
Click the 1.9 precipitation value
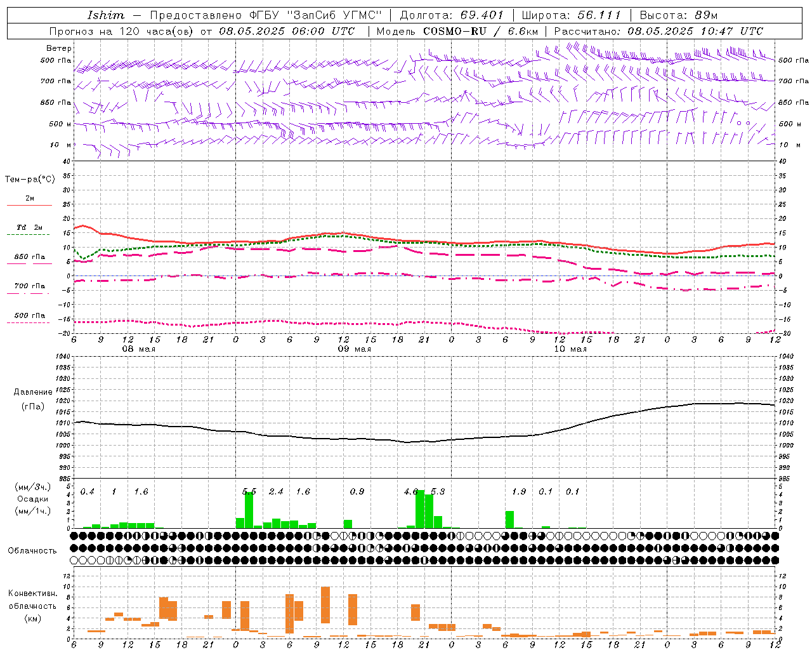[x=519, y=492]
